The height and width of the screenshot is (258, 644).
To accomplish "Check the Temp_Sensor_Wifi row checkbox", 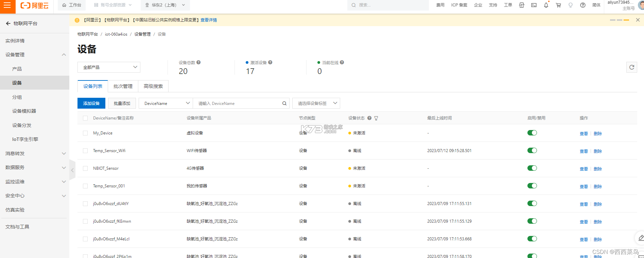I will (85, 151).
